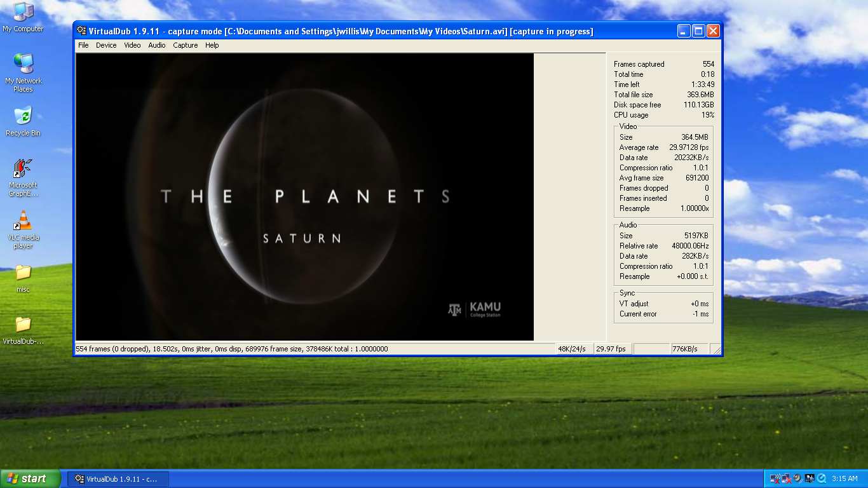
Task: Click the Video 'Resample' value 1.00000x
Action: (695, 208)
